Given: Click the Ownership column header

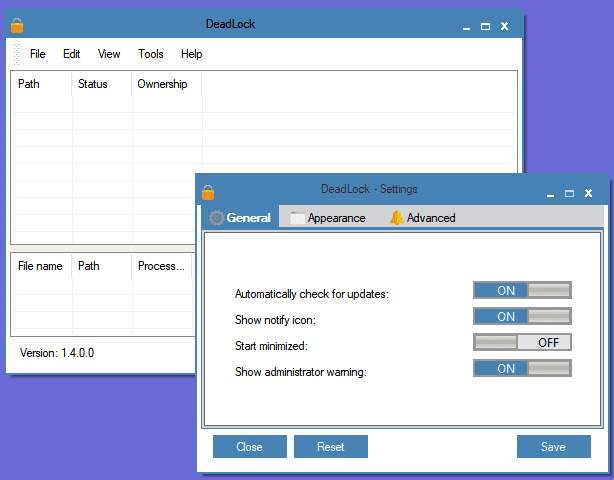Looking at the screenshot, I should [x=167, y=84].
